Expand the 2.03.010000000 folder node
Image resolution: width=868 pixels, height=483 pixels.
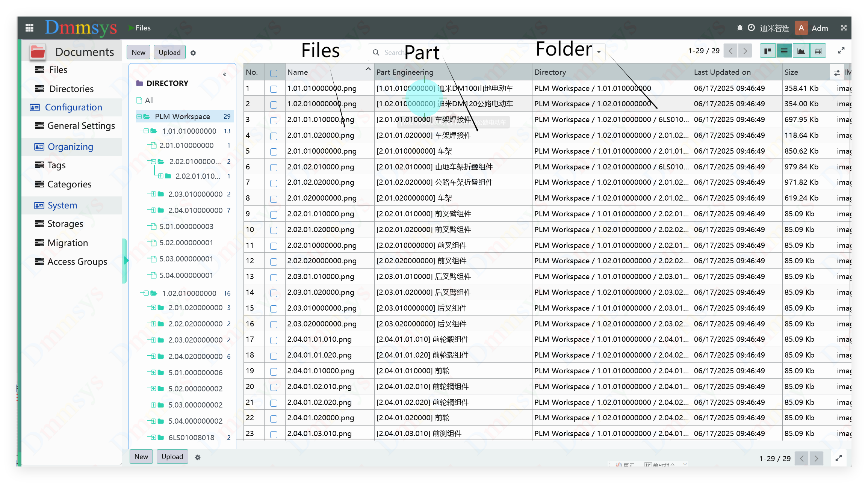(x=153, y=194)
